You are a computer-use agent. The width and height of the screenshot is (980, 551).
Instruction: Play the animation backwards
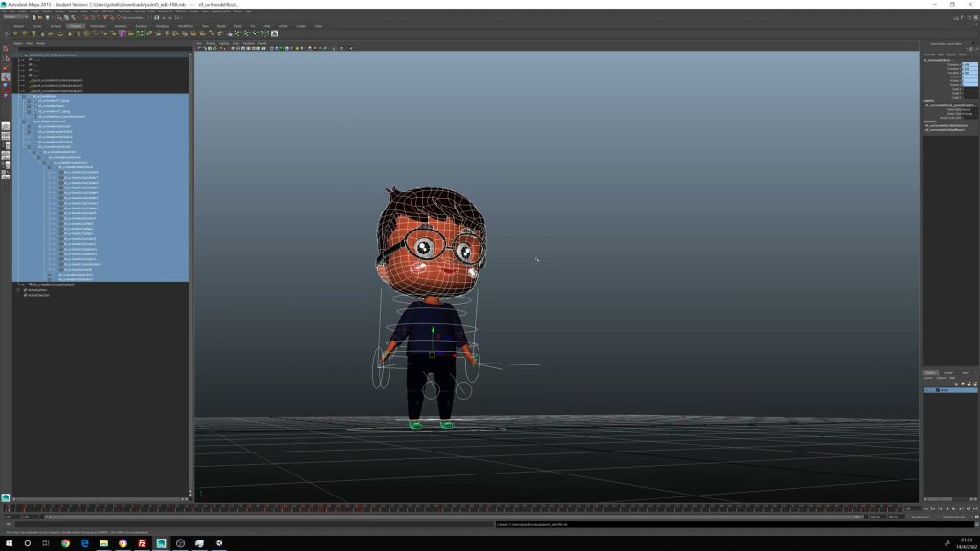[947, 509]
